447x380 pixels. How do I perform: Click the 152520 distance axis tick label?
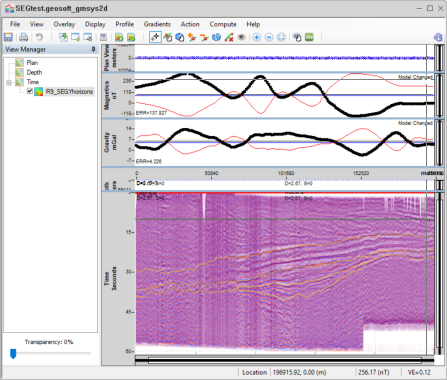point(361,173)
